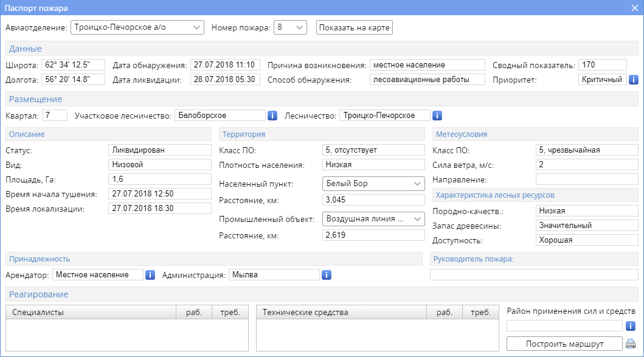644x357 pixels.
Task: Click the Способ обнаружения field
Action: (x=427, y=79)
